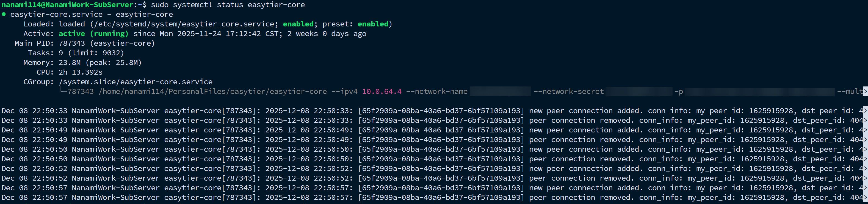This screenshot has height=204, width=868.
Task: Click the typed command "sudo systemctl status easytier-core"
Action: (228, 5)
